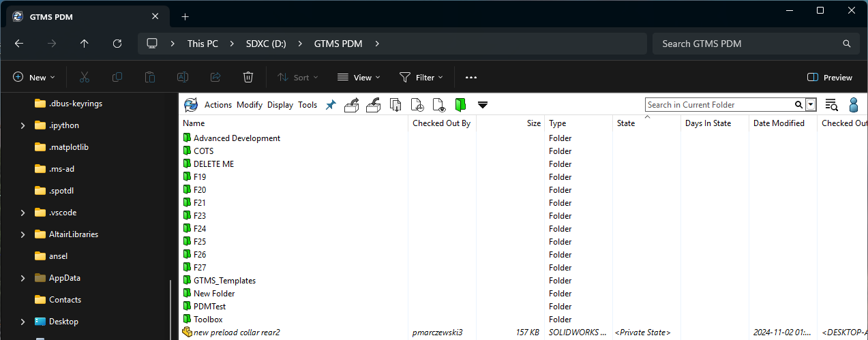Open the Modify menu
868x340 pixels.
[250, 105]
